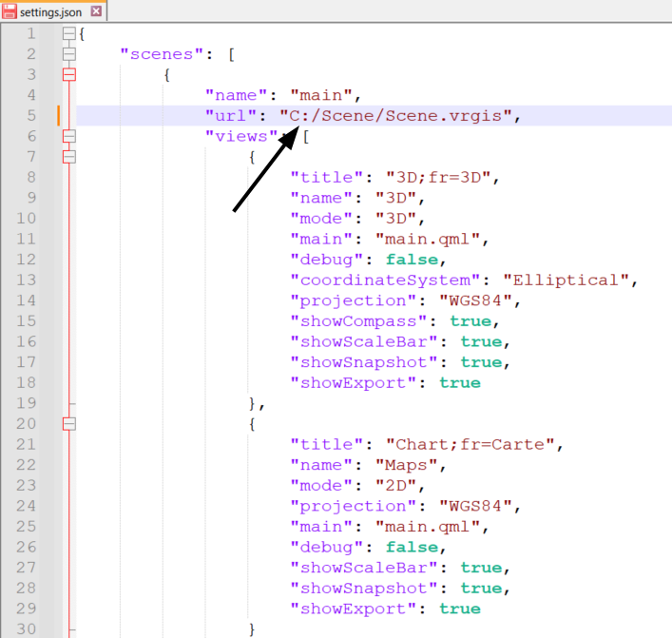Viewport: 672px width, 638px height.
Task: Collapse the Chart view fold on line 20
Action: tap(68, 424)
